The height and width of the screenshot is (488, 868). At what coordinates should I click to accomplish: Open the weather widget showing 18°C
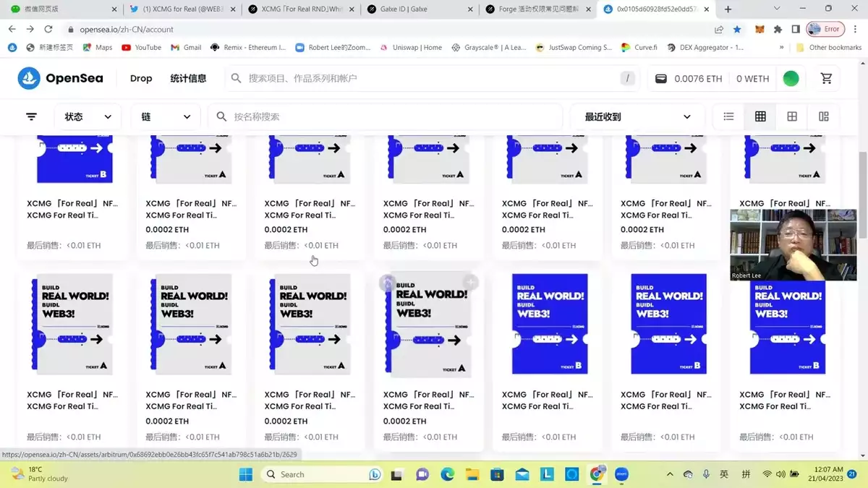41,474
